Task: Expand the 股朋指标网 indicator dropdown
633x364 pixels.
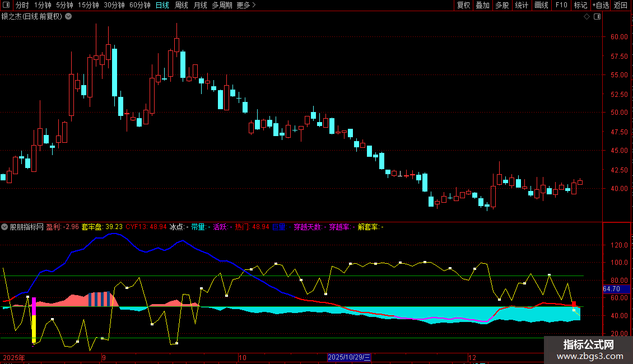Action: point(5,227)
